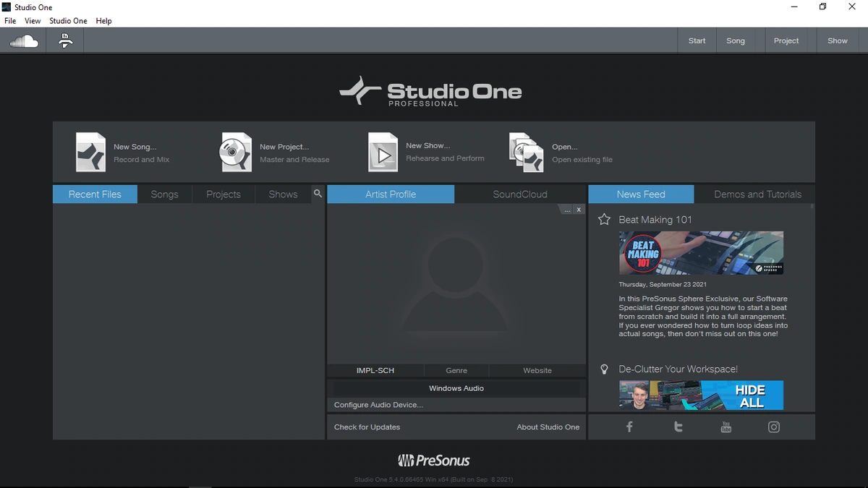Click the Thursday, September 23 2021 date
Image resolution: width=868 pixels, height=488 pixels.
663,285
